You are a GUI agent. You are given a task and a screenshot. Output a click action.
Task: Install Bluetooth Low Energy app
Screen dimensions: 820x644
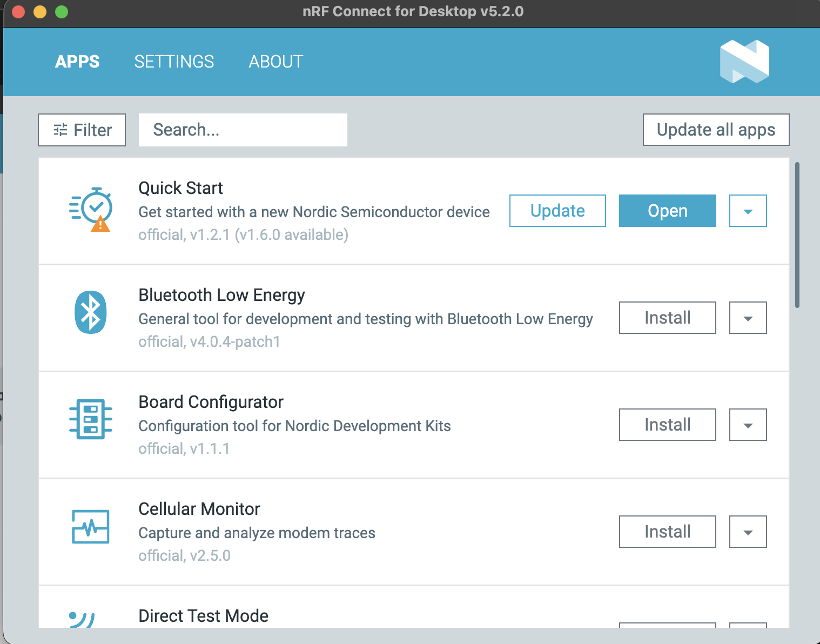pos(668,318)
